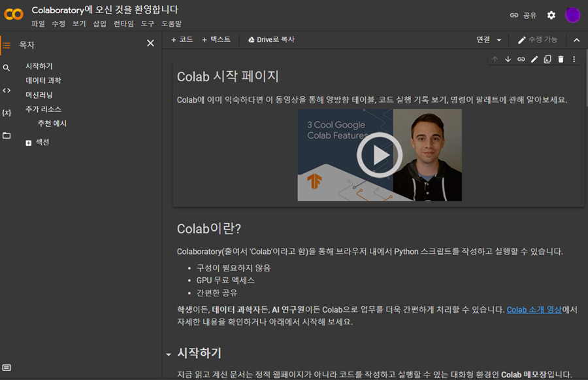Move cell up arrow icon

click(x=495, y=60)
